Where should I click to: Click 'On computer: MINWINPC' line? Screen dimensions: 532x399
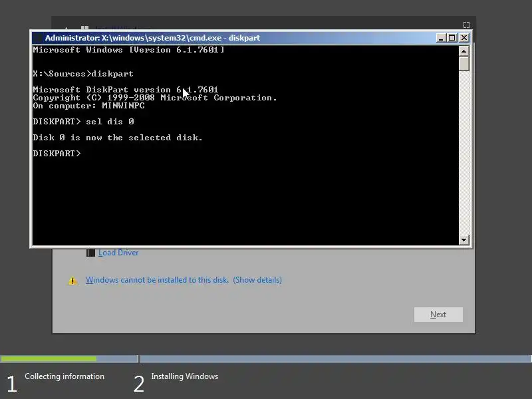click(x=89, y=106)
